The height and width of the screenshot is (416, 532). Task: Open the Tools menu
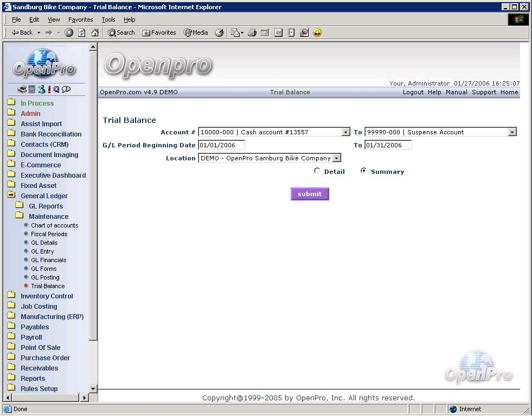[x=108, y=19]
